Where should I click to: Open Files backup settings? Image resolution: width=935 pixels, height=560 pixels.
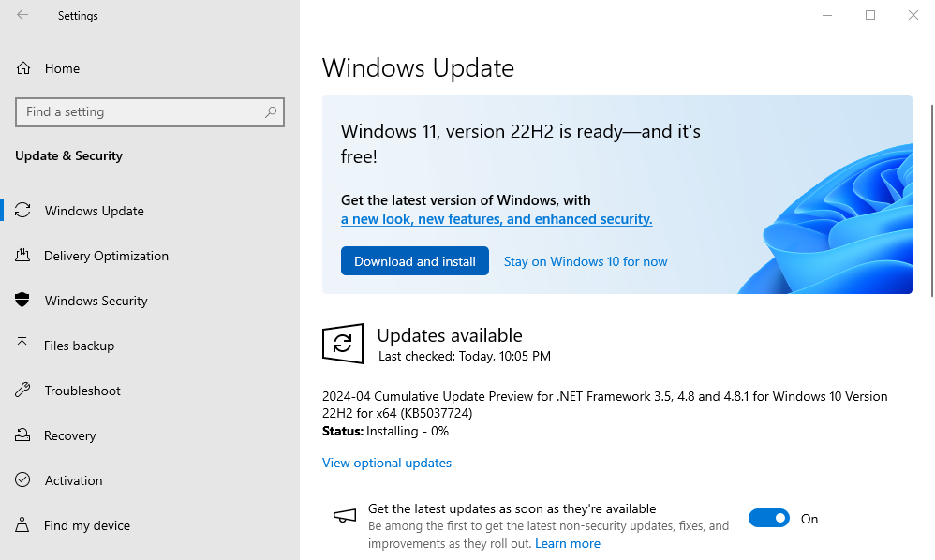click(82, 346)
